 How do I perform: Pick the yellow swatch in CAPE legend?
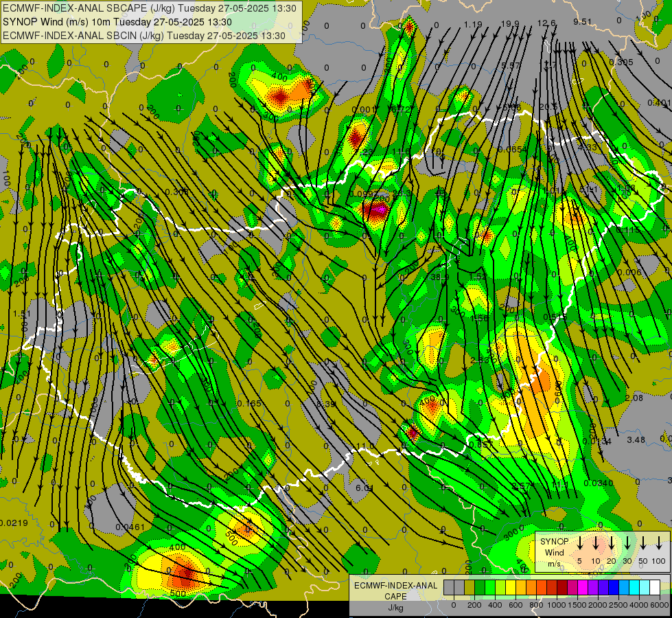tap(511, 587)
